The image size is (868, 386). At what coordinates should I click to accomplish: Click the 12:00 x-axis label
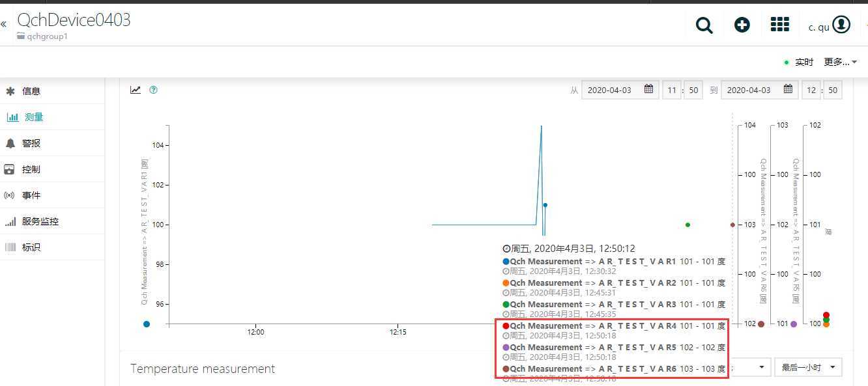click(255, 332)
